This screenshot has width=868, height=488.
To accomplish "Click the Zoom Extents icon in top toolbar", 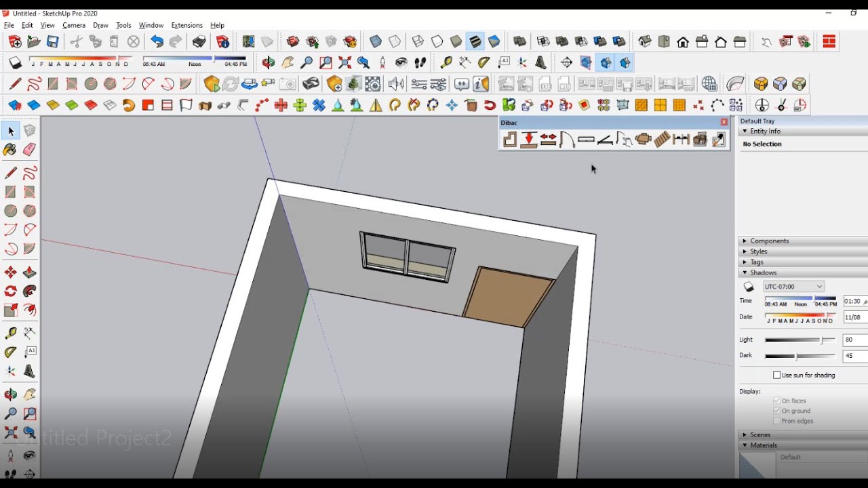I will [x=344, y=63].
